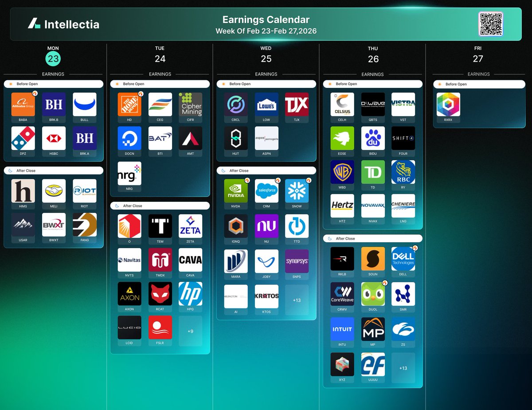Open the MP Materials MP logo
Screen dimensions: 532x410
click(373, 329)
